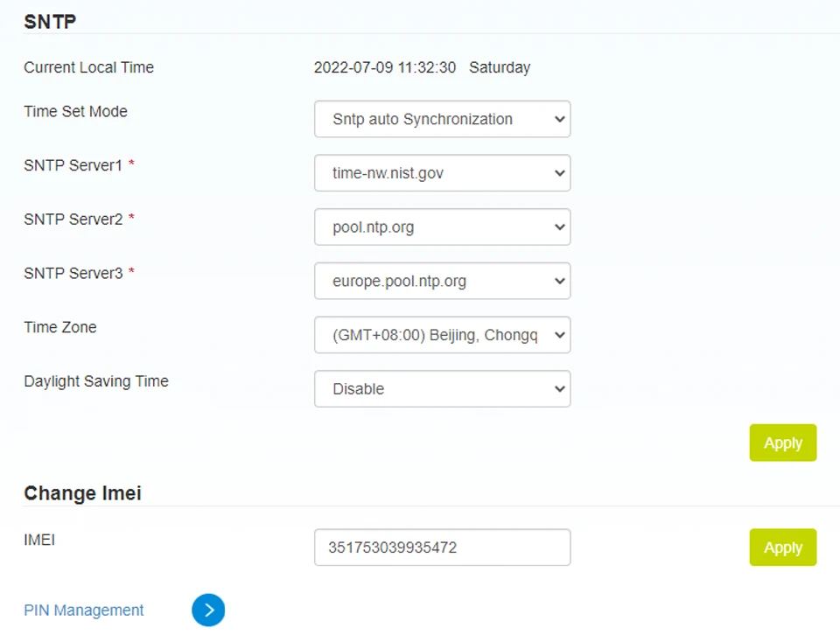
Task: Click the SNTP section heading
Action: 50,21
